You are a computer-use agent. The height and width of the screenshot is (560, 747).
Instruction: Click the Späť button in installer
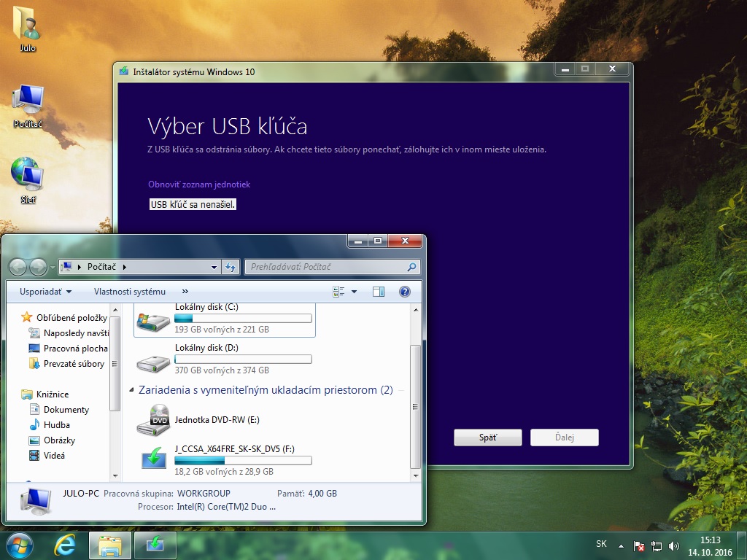point(488,437)
